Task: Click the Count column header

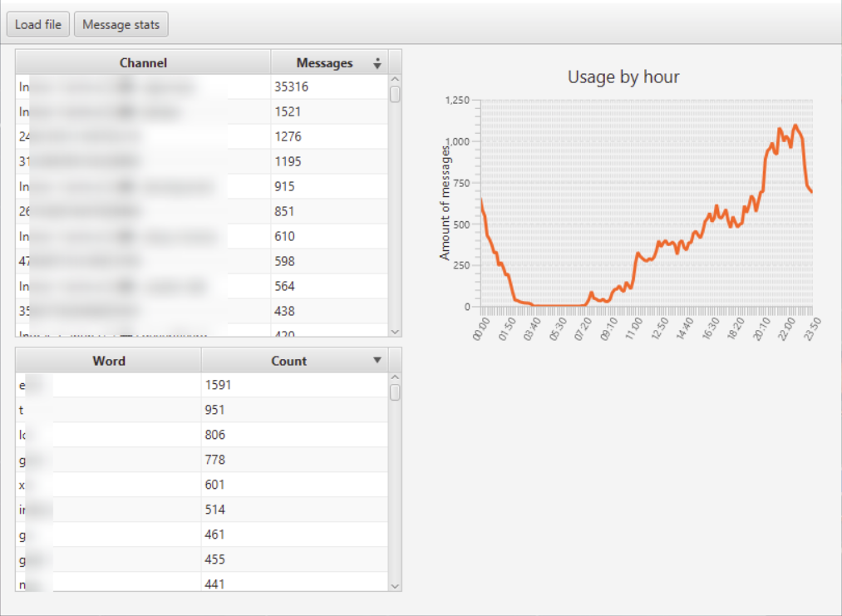Action: 294,361
